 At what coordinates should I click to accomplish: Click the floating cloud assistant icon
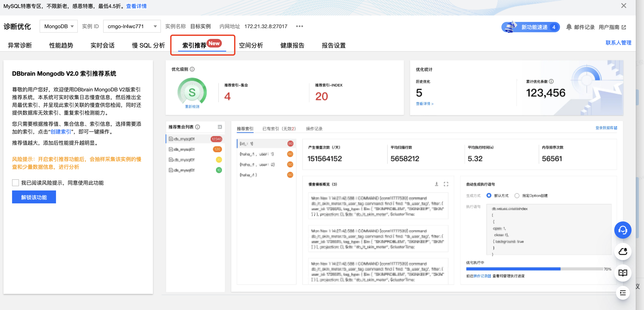[x=622, y=251]
